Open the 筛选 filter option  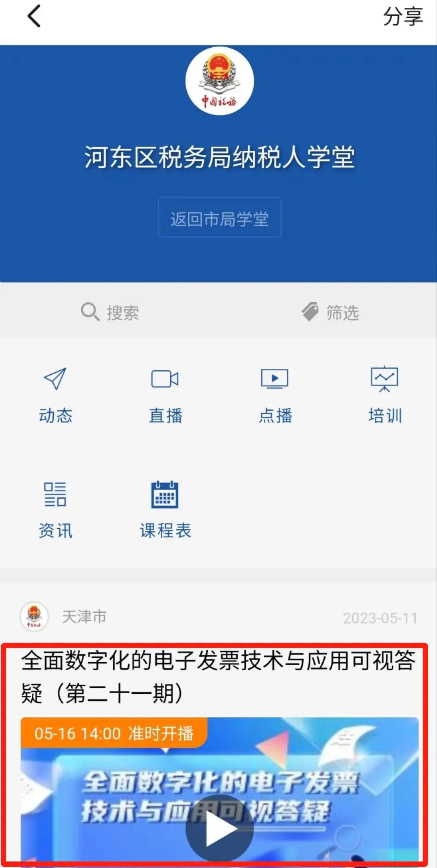pos(330,312)
